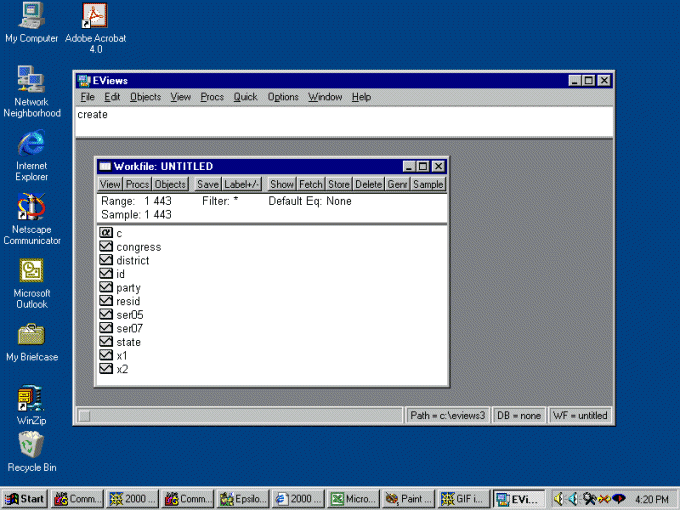Image resolution: width=680 pixels, height=510 pixels.
Task: Open the WinZip desktop icon
Action: (x=31, y=401)
